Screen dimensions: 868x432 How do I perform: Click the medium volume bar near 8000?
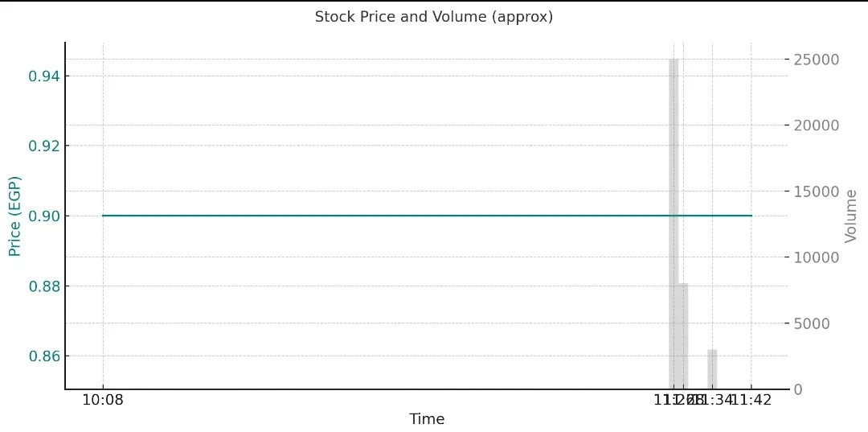(x=683, y=338)
